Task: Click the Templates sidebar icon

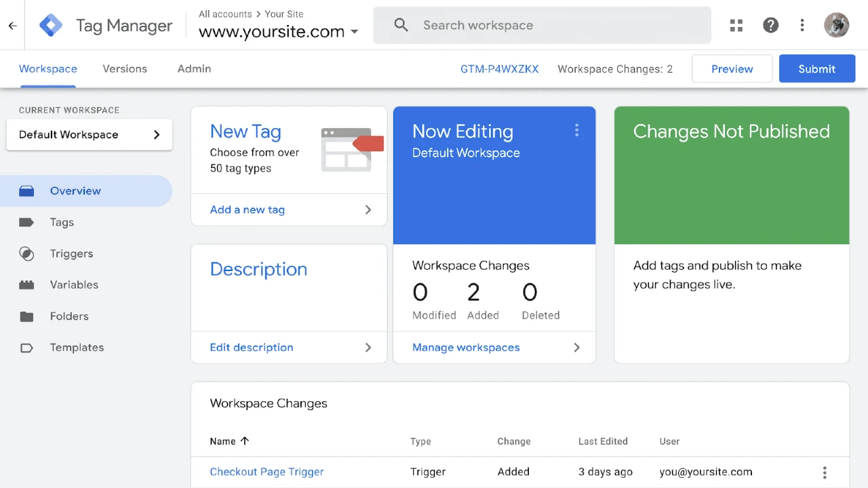Action: pos(26,348)
